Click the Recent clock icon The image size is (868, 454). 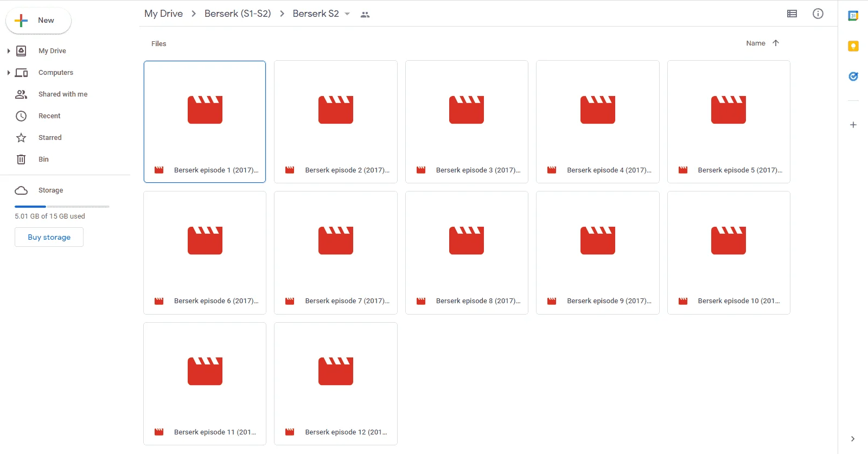point(21,116)
